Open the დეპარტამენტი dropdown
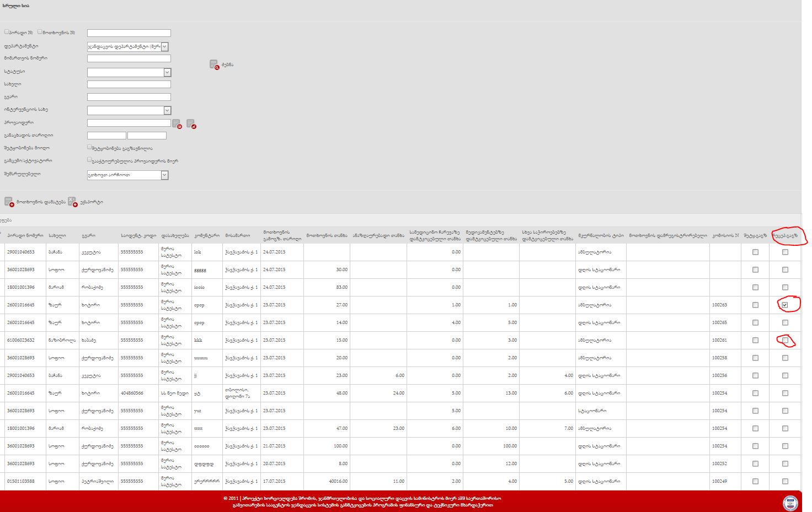 coord(164,47)
